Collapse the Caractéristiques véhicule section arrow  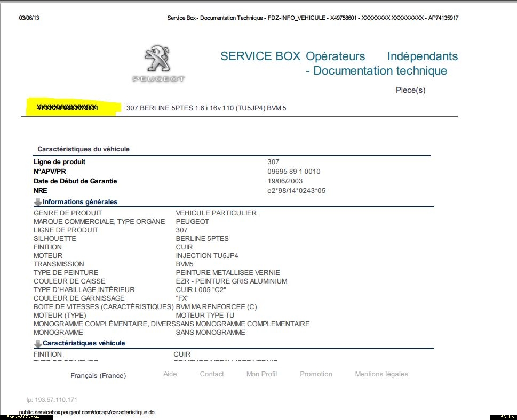coord(38,344)
